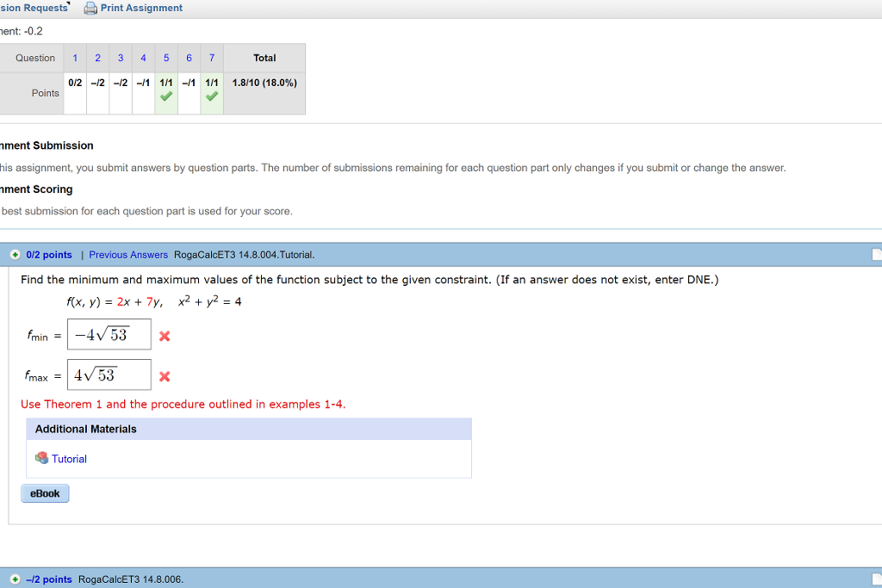Open the Tutorial using its multimedia icon
Viewport: 882px width, 588px height.
pos(41,458)
